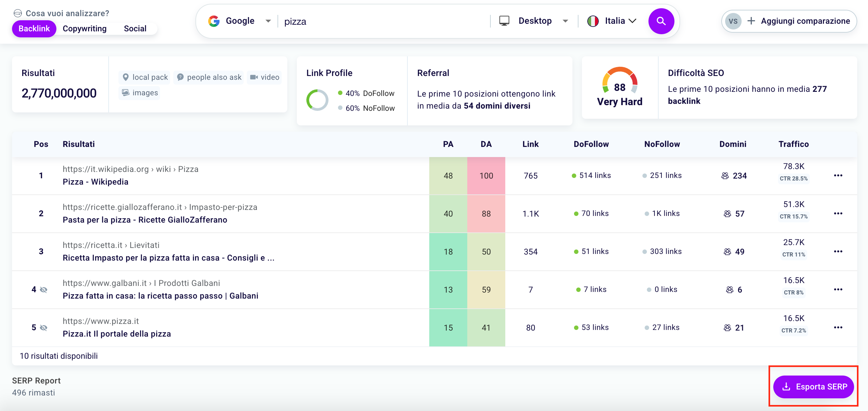Click the images picture icon
Image resolution: width=868 pixels, height=411 pixels.
[125, 92]
